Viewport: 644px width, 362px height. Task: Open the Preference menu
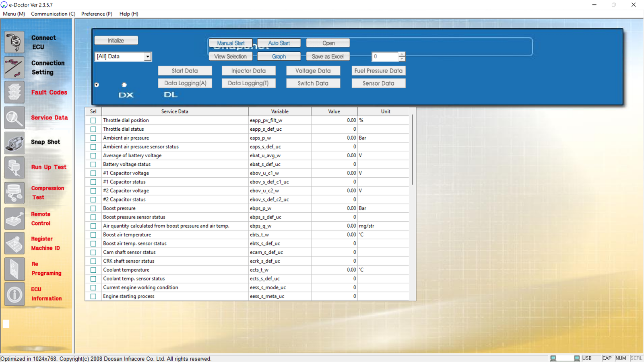pos(97,14)
